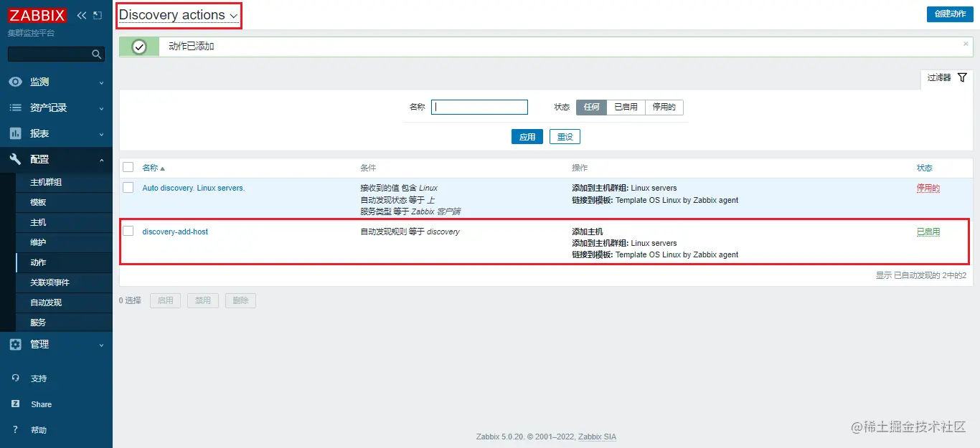980x448 pixels.
Task: Click sort arrow next to 名称 header
Action: 162,168
